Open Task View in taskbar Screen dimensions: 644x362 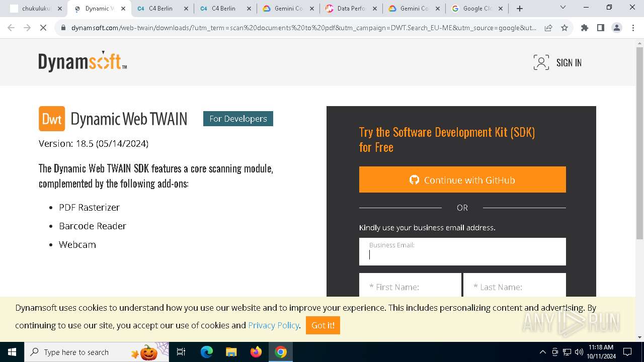(181, 352)
